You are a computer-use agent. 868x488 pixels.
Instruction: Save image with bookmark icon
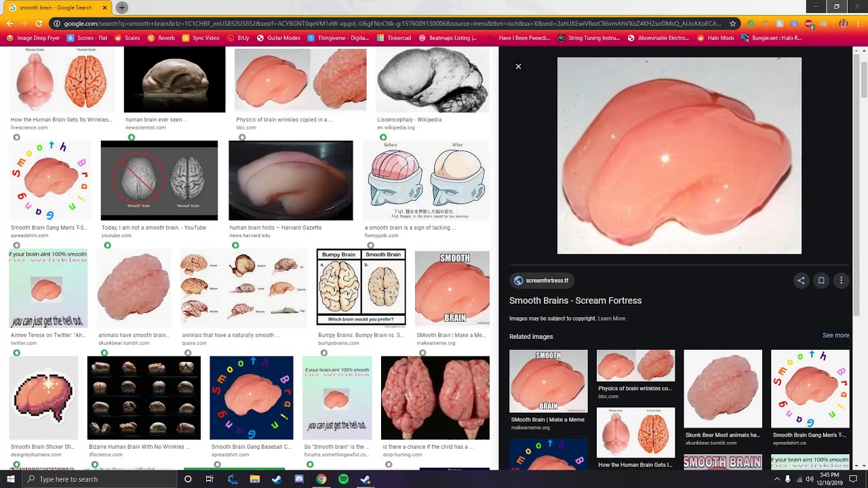(821, 281)
